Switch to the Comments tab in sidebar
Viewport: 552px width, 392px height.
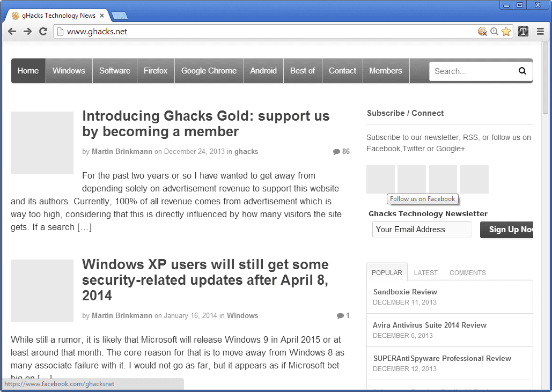coord(467,272)
